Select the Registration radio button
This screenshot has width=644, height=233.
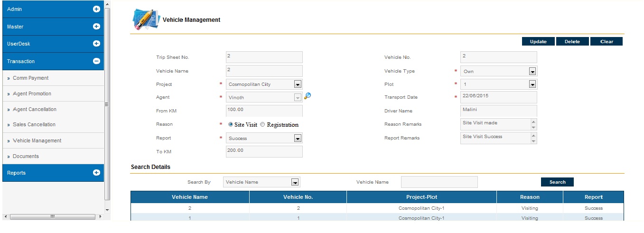[263, 125]
